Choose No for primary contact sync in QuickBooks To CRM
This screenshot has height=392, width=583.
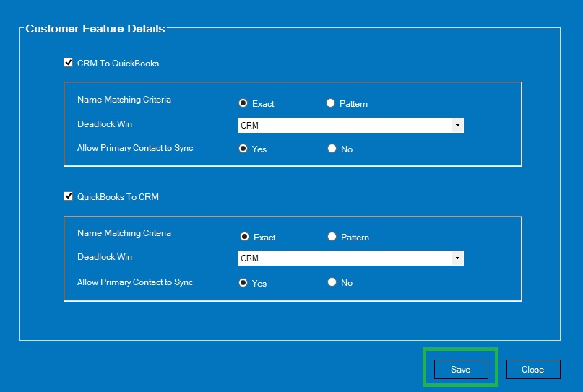coord(332,282)
